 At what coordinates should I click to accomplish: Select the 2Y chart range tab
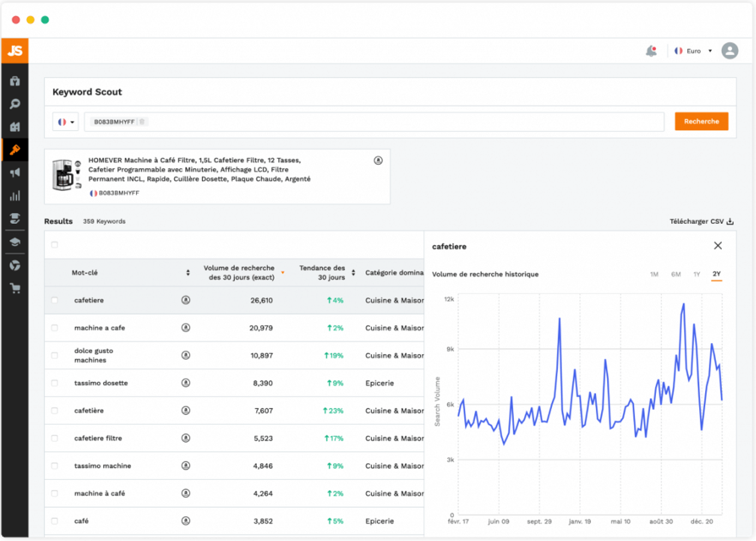pyautogui.click(x=717, y=274)
